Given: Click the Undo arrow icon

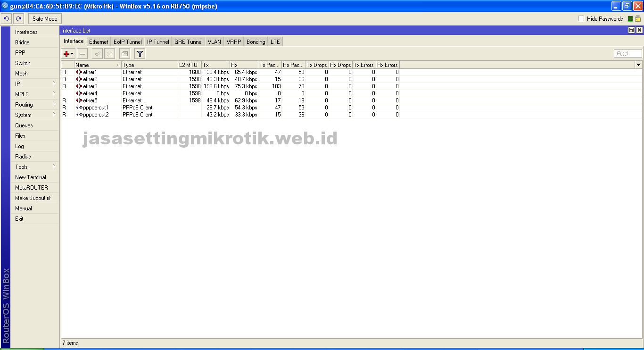Looking at the screenshot, I should coord(6,18).
